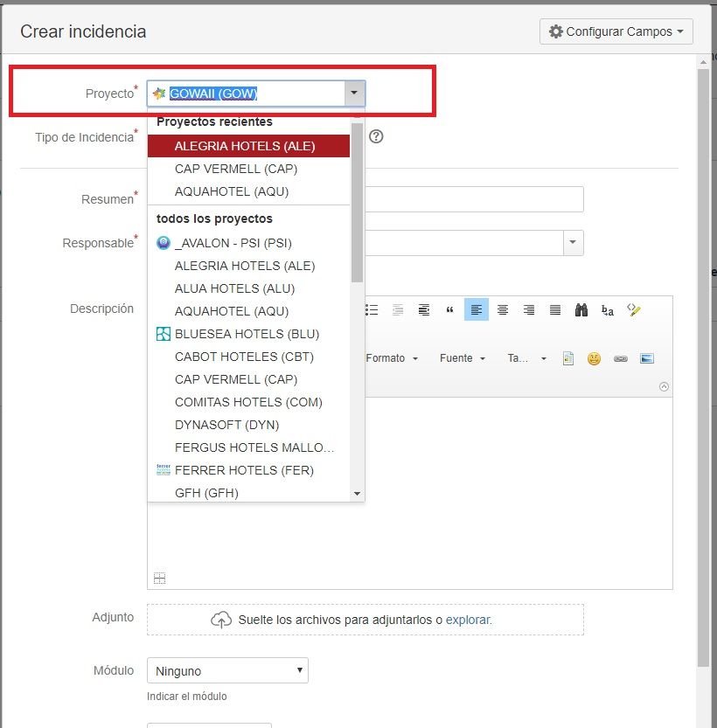Click the _AVALON project avatar icon

(163, 243)
